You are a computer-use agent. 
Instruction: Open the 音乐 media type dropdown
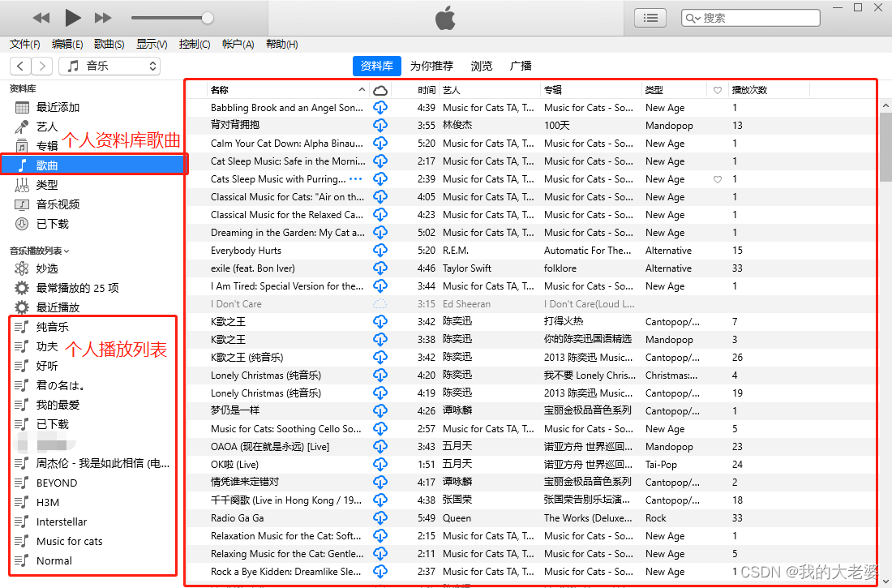tap(109, 66)
